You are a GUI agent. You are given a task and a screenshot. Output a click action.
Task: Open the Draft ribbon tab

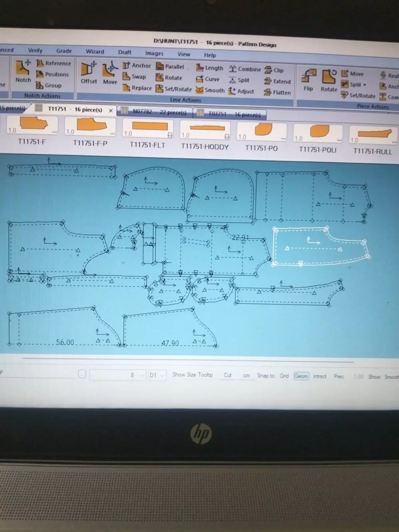(x=124, y=52)
